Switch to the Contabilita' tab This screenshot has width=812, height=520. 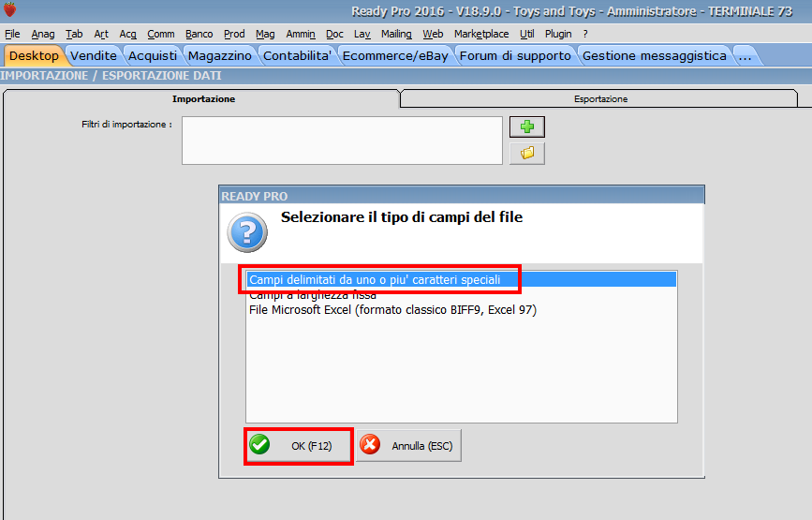(297, 56)
